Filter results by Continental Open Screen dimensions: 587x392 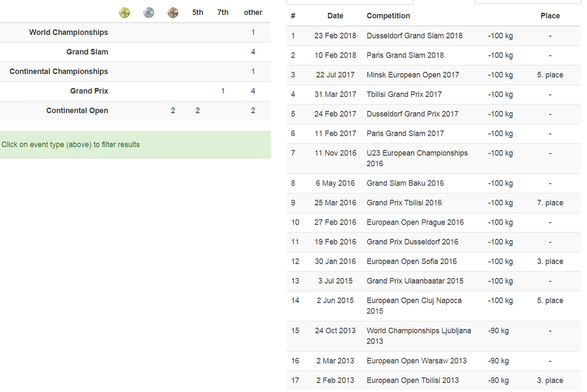(77, 111)
